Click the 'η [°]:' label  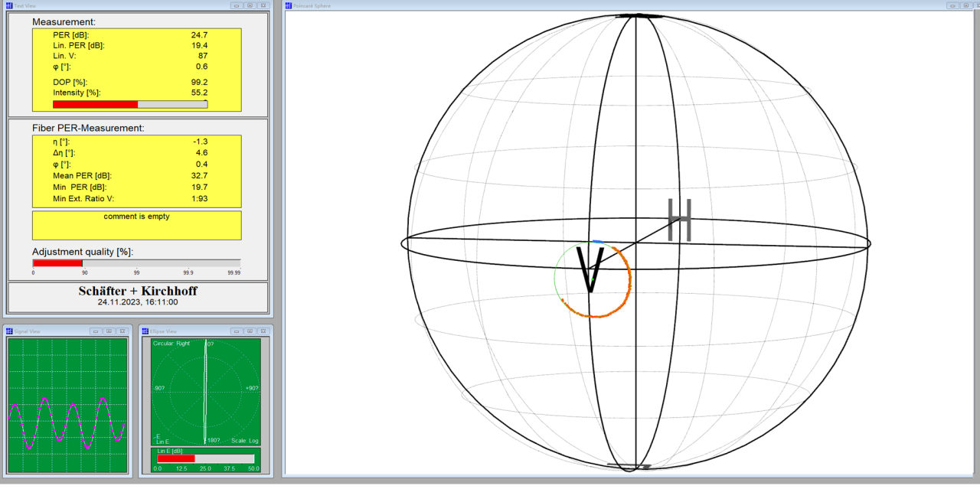[x=61, y=142]
